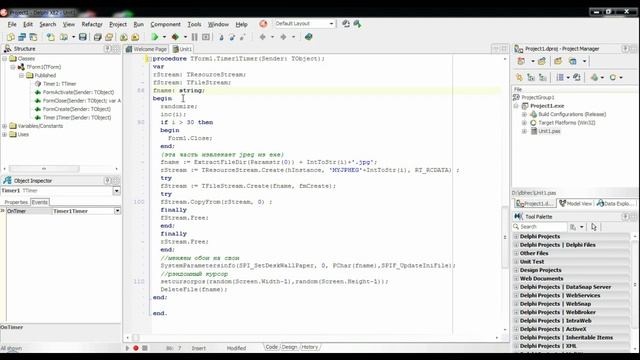Expand the Uses node in Structure
The height and width of the screenshot is (360, 640).
point(4,134)
